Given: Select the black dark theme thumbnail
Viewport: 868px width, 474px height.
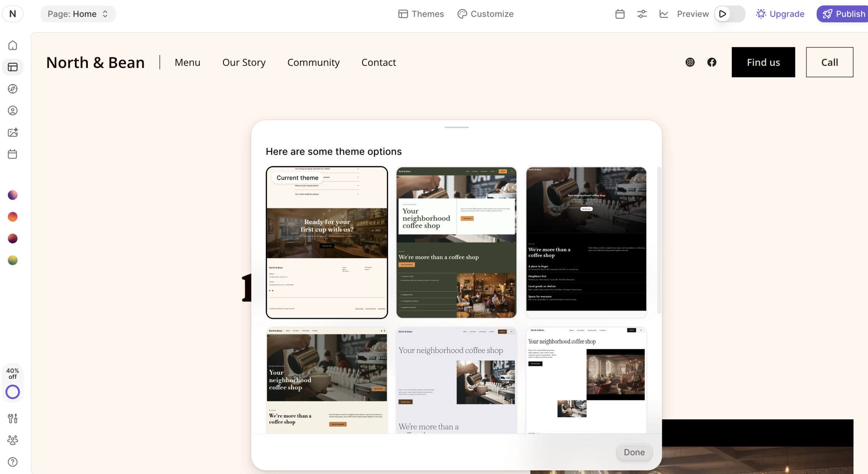Looking at the screenshot, I should [586, 242].
